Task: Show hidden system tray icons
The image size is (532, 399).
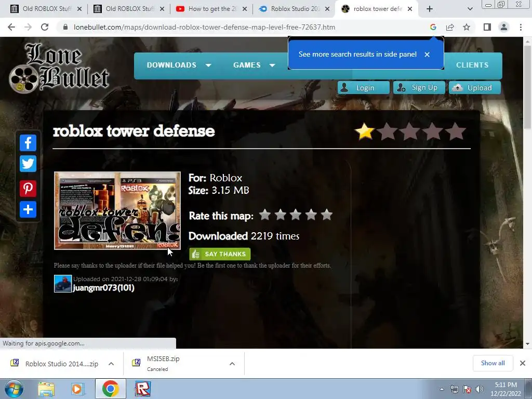Action: (x=442, y=390)
